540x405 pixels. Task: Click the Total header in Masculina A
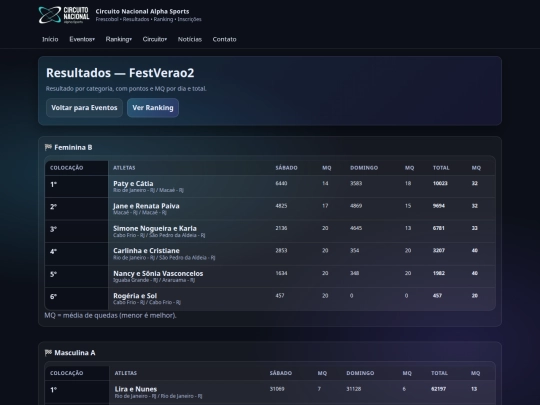(439, 373)
